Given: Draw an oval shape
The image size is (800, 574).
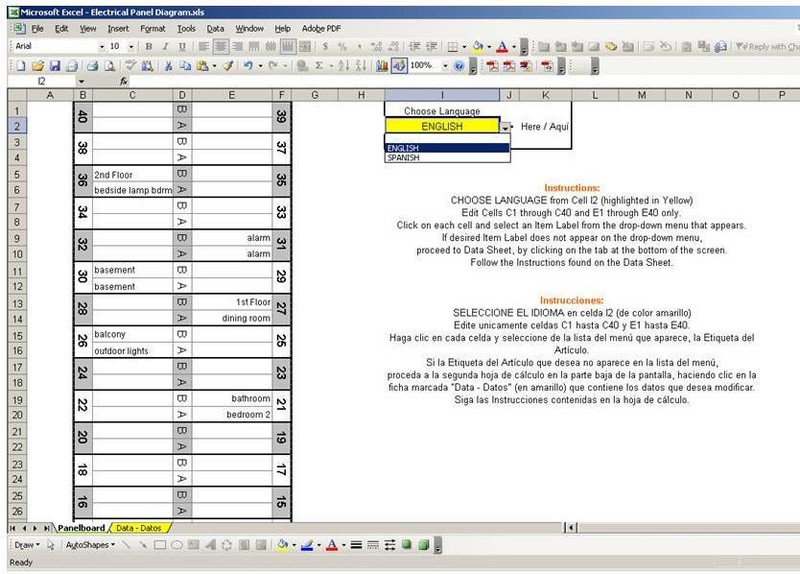Looking at the screenshot, I should [x=177, y=545].
